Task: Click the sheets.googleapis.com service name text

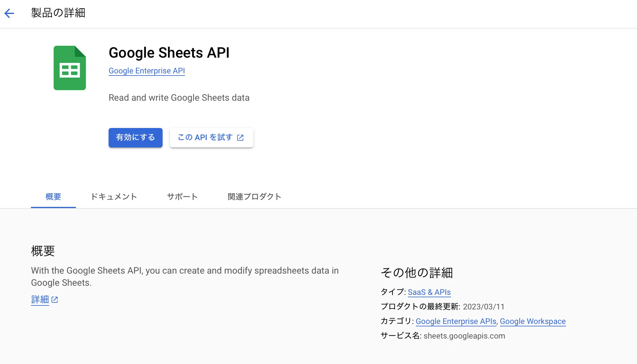Action: coord(464,336)
